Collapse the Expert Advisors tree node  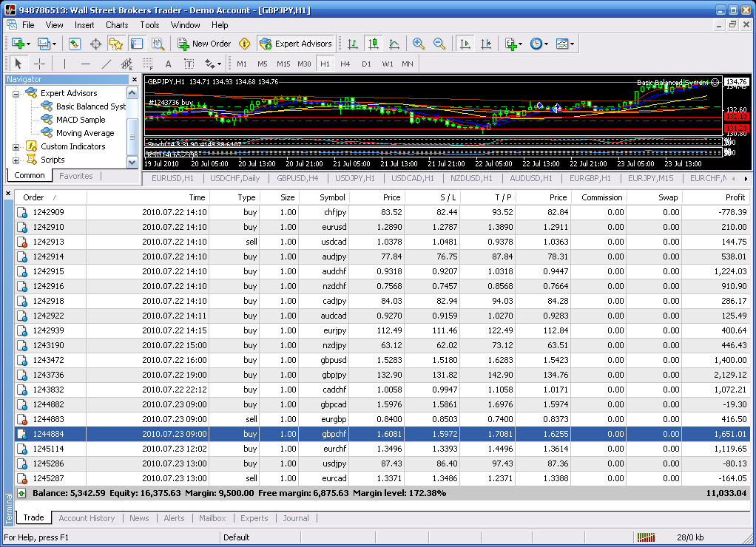pyautogui.click(x=16, y=93)
